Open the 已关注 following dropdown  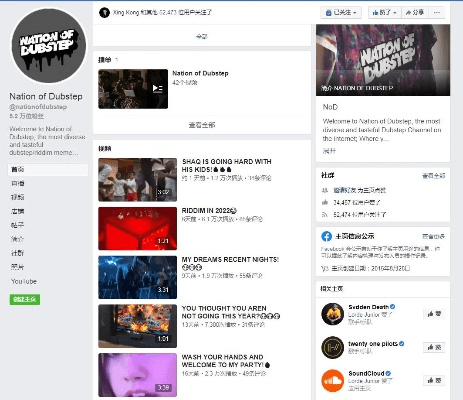click(x=341, y=13)
